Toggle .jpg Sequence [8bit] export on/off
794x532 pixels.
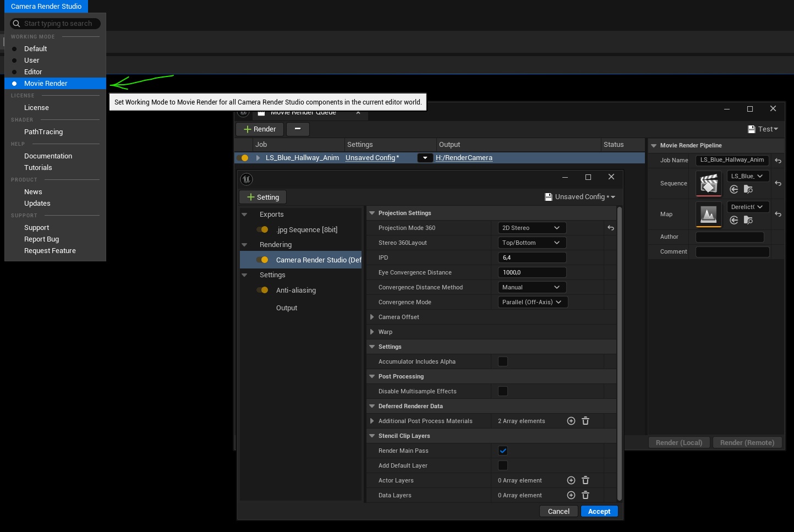(x=262, y=230)
